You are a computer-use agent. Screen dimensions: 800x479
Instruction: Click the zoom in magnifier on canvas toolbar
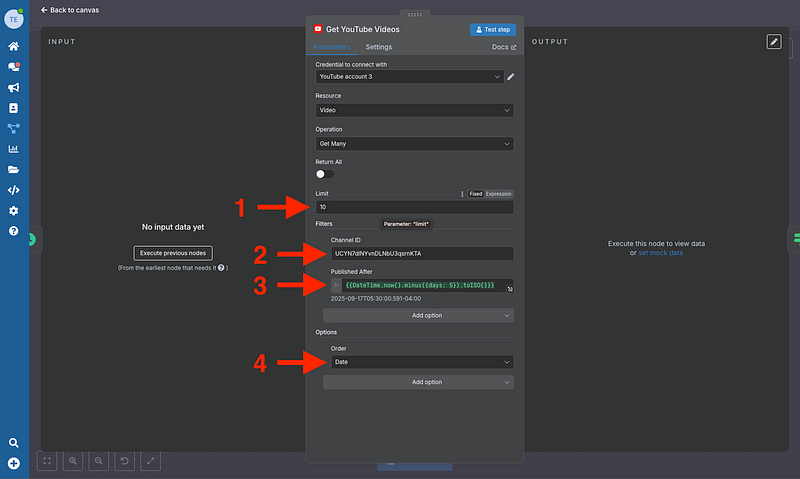(x=73, y=460)
